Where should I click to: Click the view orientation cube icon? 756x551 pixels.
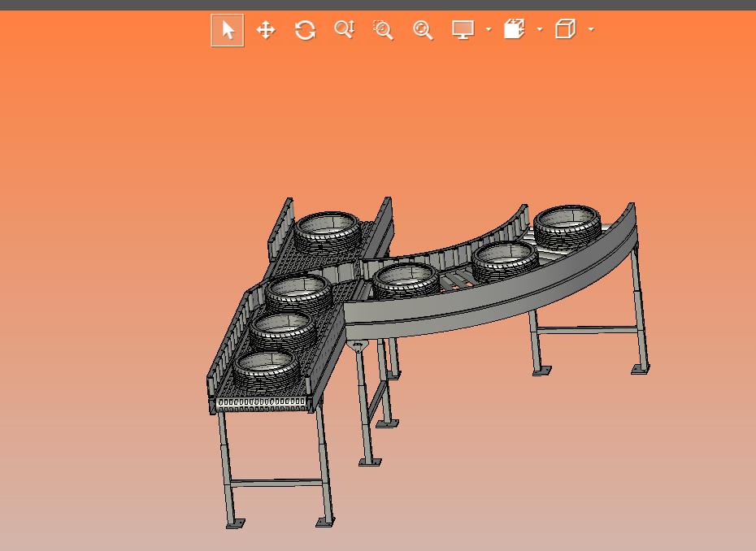[566, 29]
